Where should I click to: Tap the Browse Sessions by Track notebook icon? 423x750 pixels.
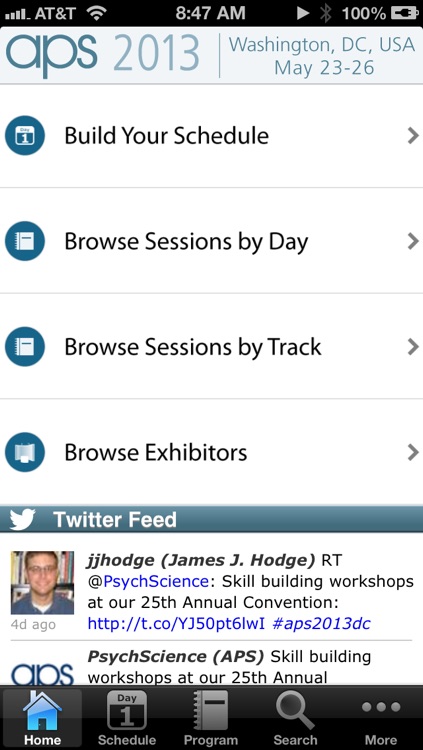pyautogui.click(x=25, y=346)
